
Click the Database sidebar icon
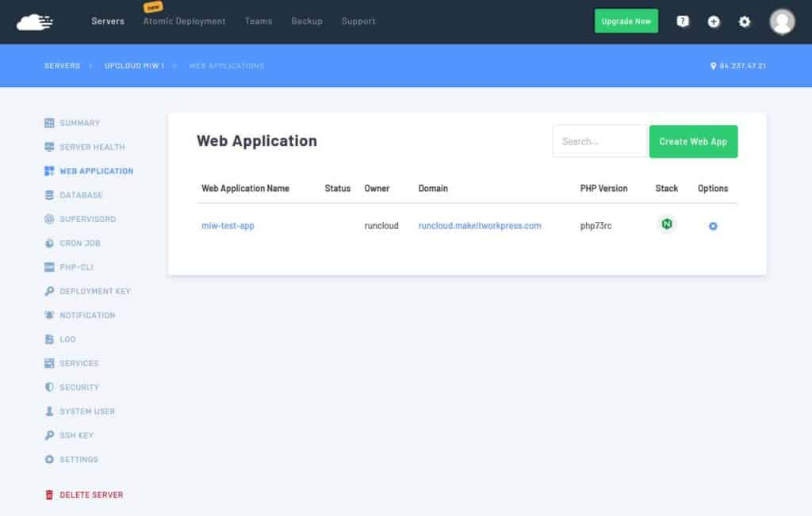coord(49,195)
